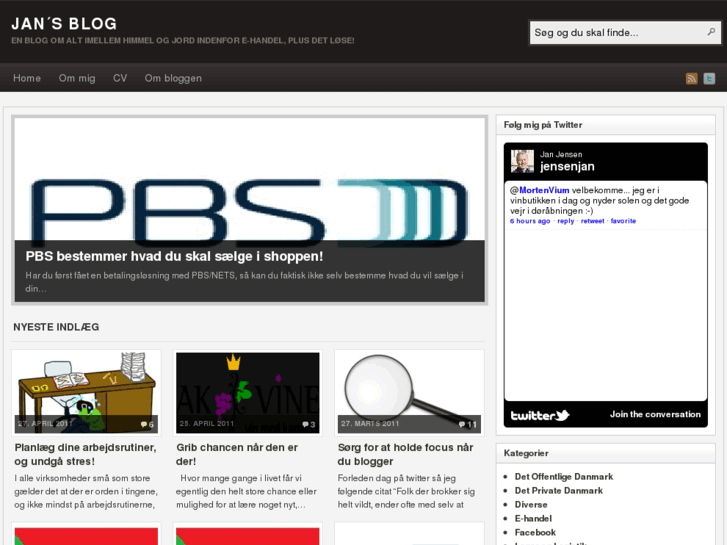Open 'Planlæg dine arbejdsrutiner' post title
This screenshot has width=727, height=545.
tap(85, 454)
